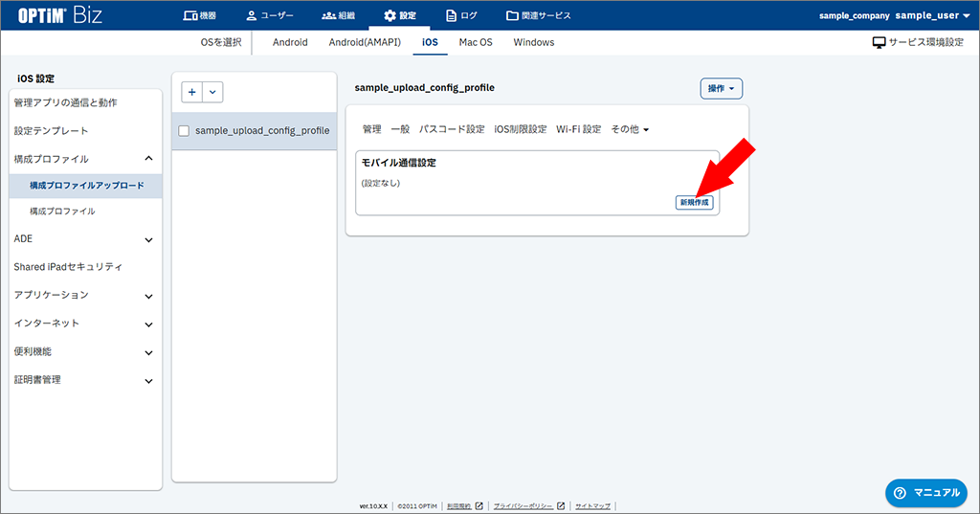Open サービス環境設定 service environment settings
This screenshot has height=514, width=980.
coord(918,42)
